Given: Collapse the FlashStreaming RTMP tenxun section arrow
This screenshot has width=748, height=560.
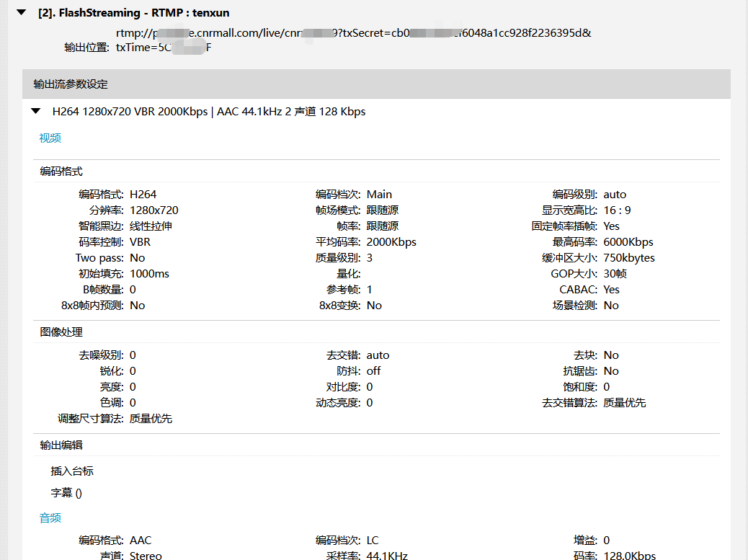Looking at the screenshot, I should click(x=22, y=13).
